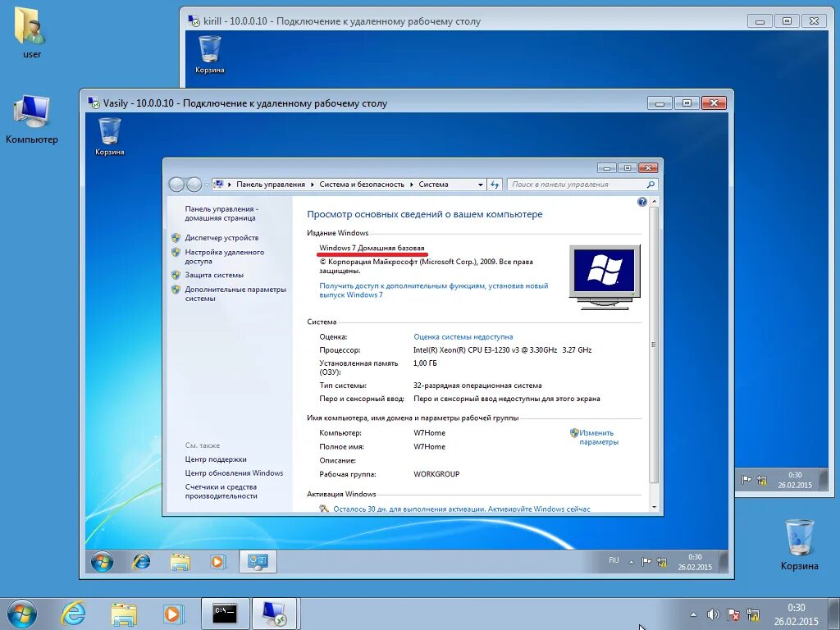The image size is (840, 630).
Task: Minimize the Vasily remote desktop window
Action: [660, 103]
